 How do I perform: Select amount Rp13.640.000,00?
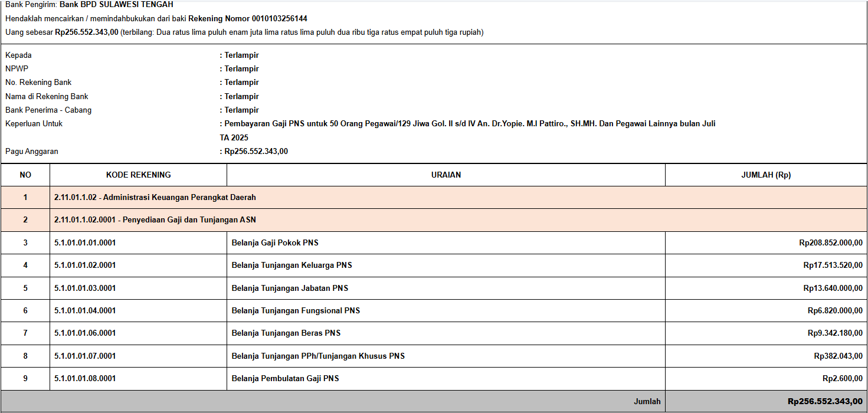pos(833,289)
